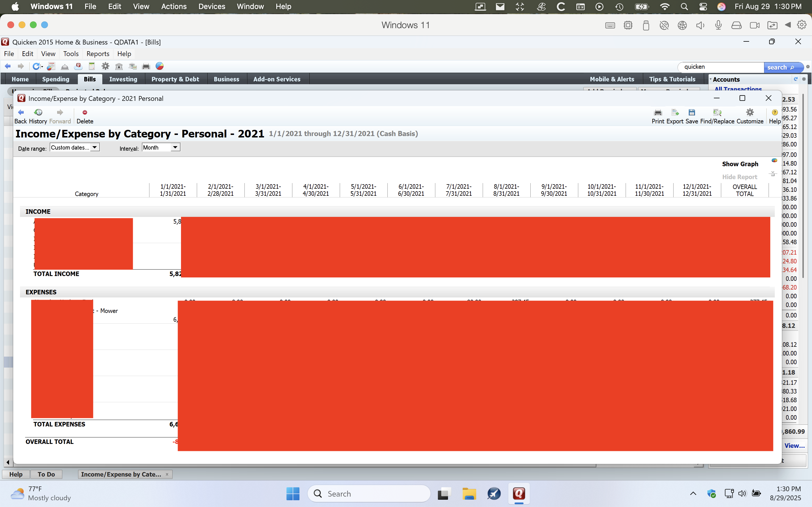Click the pie chart reports icon in toolbar

(160, 66)
